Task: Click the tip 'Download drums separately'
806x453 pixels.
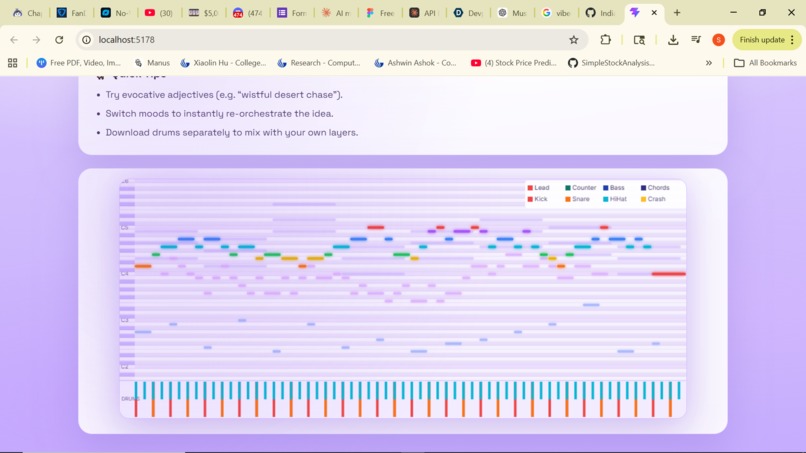Action: coord(232,132)
